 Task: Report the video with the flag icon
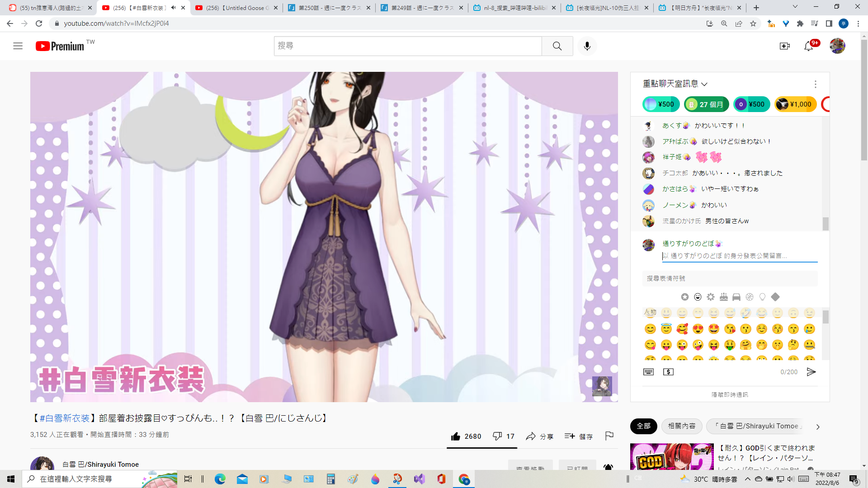(x=609, y=436)
